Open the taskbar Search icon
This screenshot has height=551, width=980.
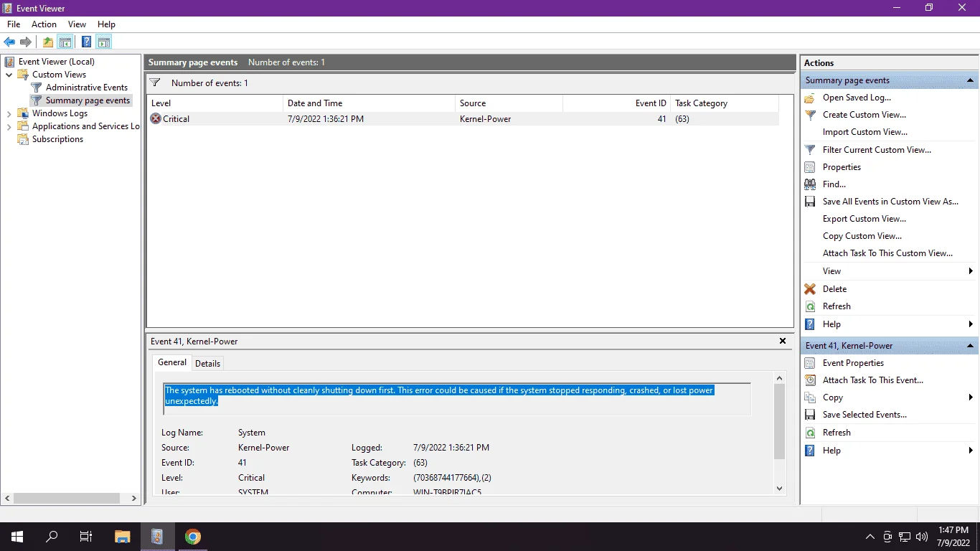coord(52,537)
